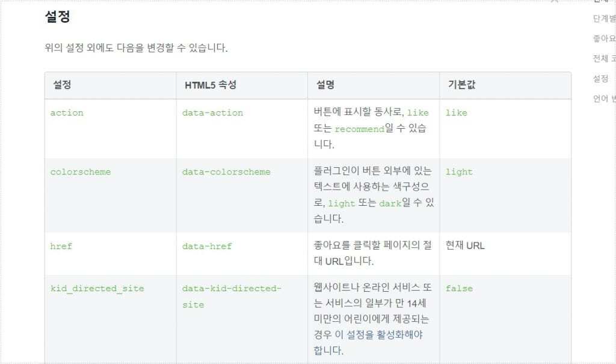Click the data-colorscheme attribute code
The image size is (616, 364).
pos(226,172)
